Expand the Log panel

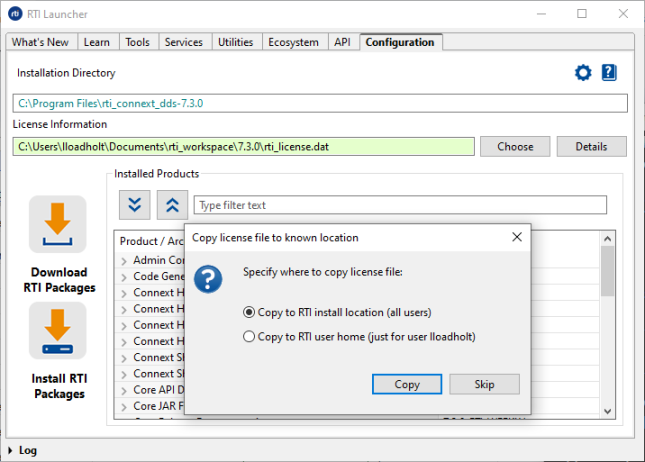pos(10,451)
